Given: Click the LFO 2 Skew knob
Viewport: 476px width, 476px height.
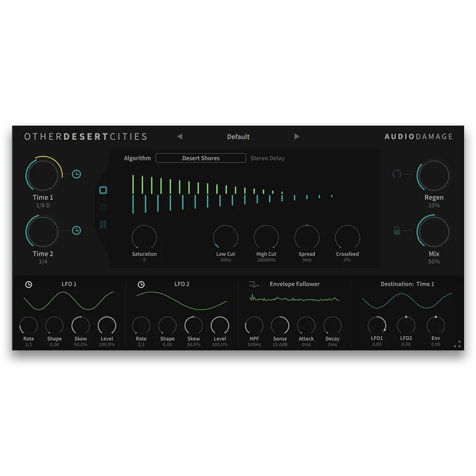Looking at the screenshot, I should click(x=193, y=325).
